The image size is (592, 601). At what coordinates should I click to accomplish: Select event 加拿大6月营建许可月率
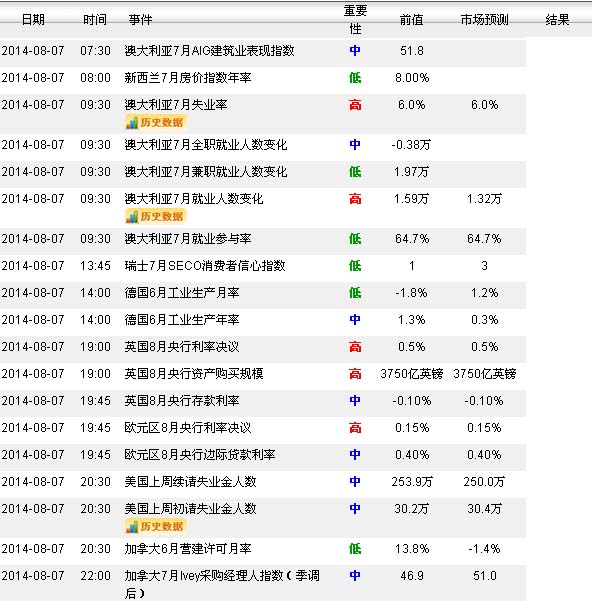188,549
